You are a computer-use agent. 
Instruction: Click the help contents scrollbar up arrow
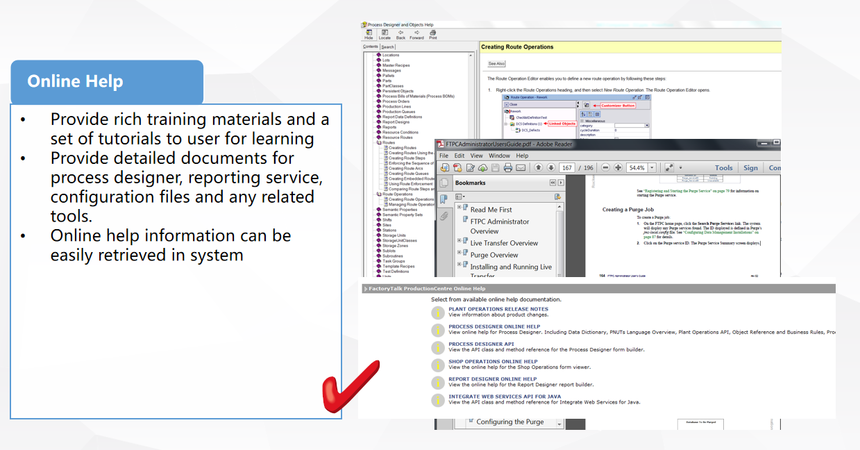pyautogui.click(x=471, y=55)
